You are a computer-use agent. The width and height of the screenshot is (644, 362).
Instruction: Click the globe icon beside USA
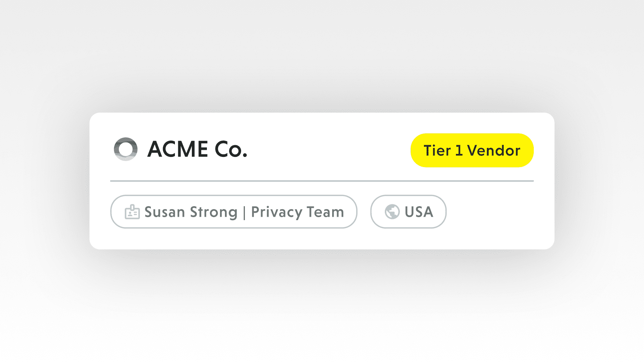[392, 211]
